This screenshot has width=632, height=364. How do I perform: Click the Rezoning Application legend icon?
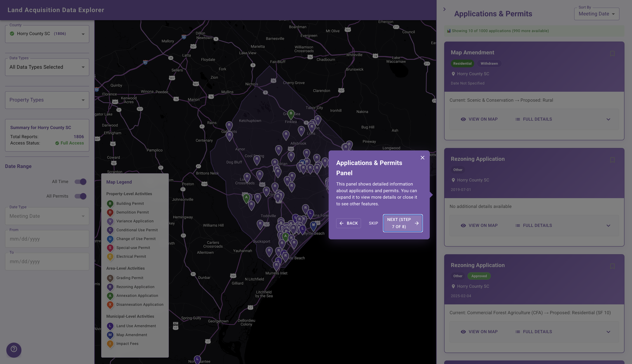click(110, 287)
